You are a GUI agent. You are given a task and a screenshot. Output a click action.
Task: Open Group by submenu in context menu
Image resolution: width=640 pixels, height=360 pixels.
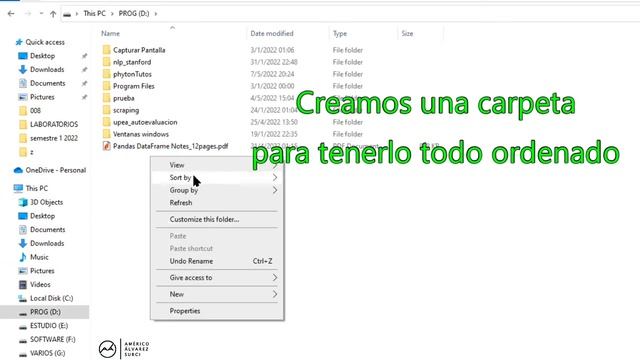pos(217,190)
